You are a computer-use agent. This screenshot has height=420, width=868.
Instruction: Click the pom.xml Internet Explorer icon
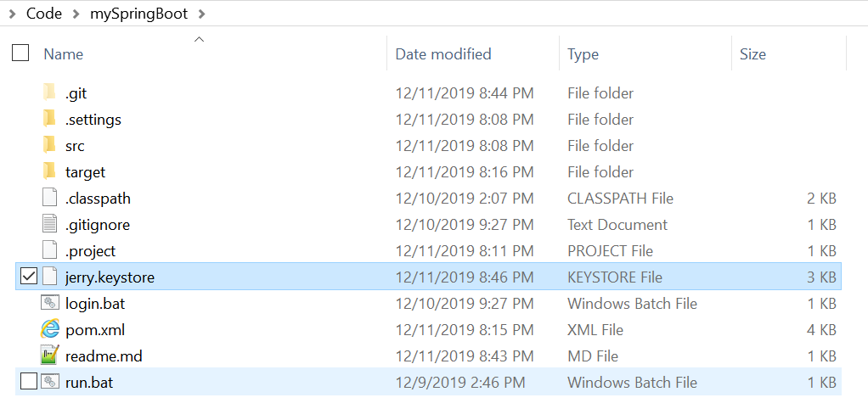[50, 329]
